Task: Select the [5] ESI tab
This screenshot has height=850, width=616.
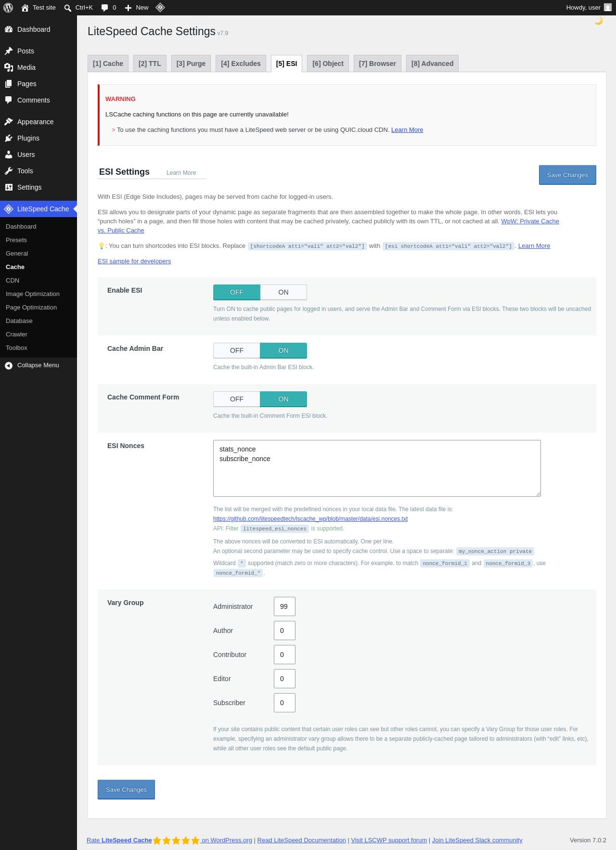Action: click(286, 64)
